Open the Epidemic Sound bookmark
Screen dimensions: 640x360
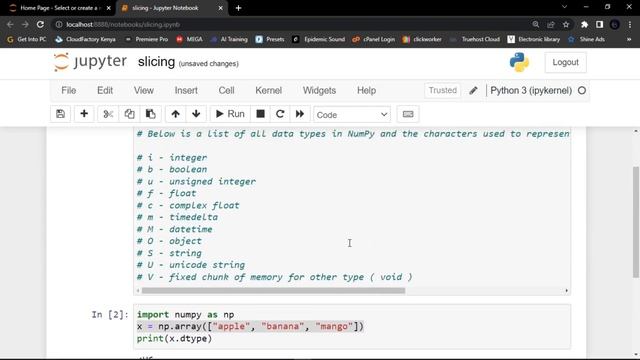[319, 39]
